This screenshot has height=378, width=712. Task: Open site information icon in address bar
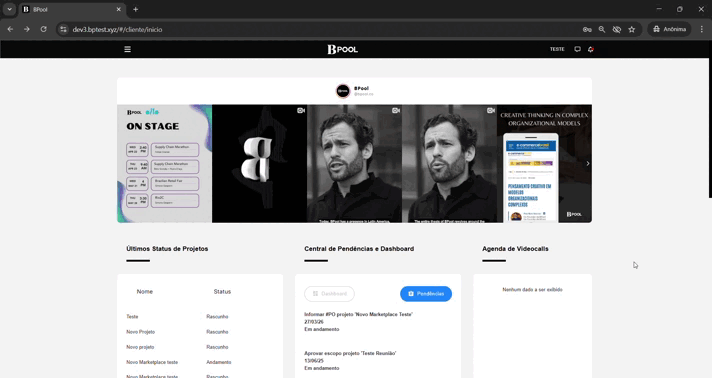(64, 29)
